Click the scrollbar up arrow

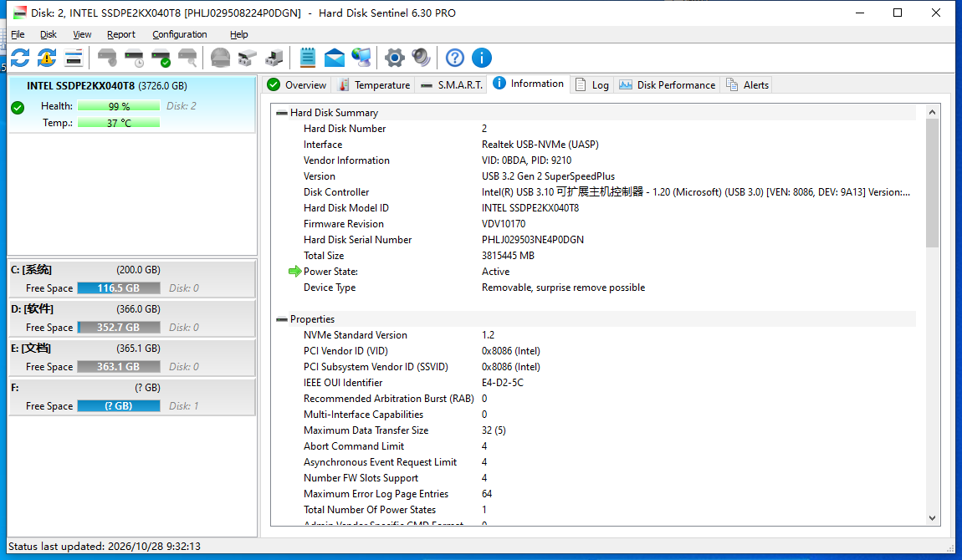(x=932, y=112)
